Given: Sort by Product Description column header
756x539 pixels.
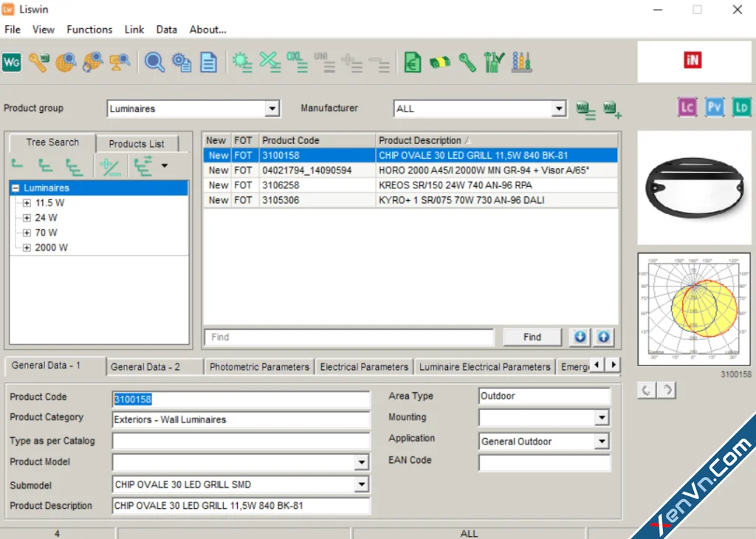Looking at the screenshot, I should 497,140.
